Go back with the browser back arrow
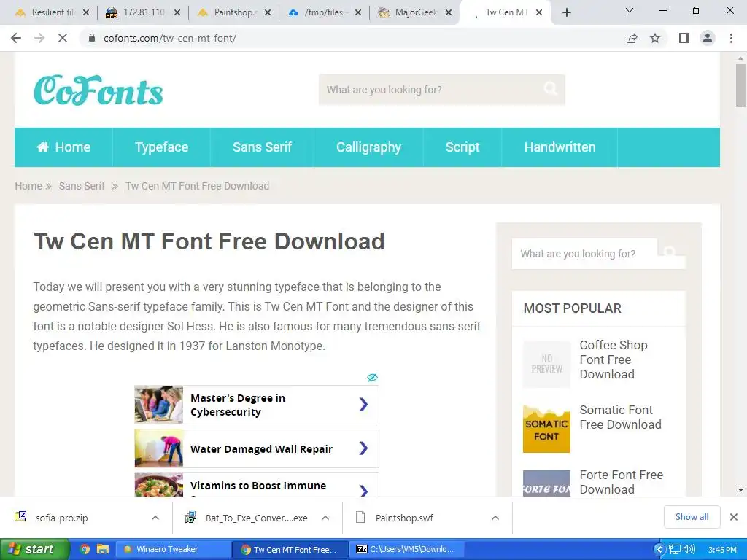Viewport: 747px width, 560px height. [x=16, y=38]
